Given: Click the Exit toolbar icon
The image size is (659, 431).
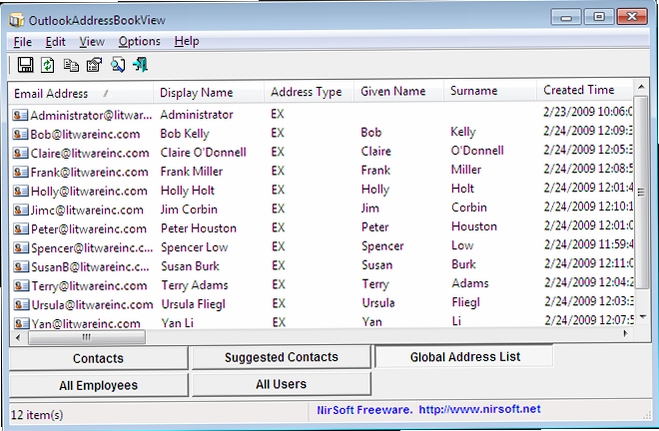Looking at the screenshot, I should point(140,65).
